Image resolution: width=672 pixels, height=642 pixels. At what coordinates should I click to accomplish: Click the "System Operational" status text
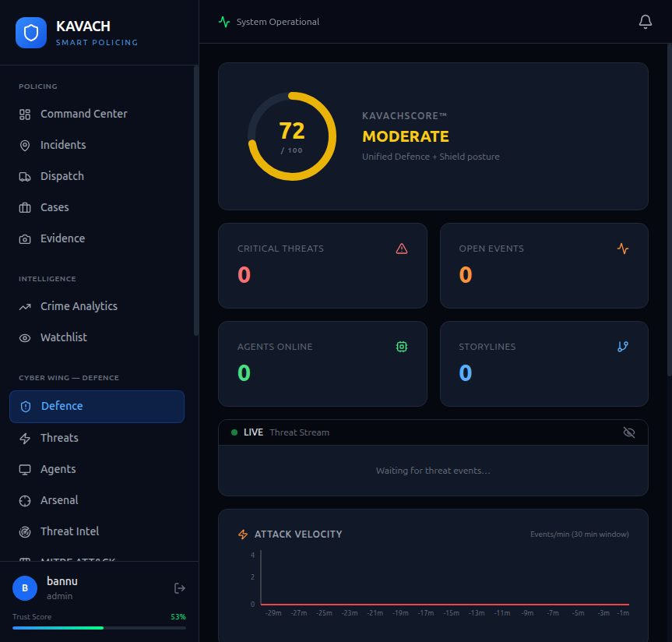(278, 22)
